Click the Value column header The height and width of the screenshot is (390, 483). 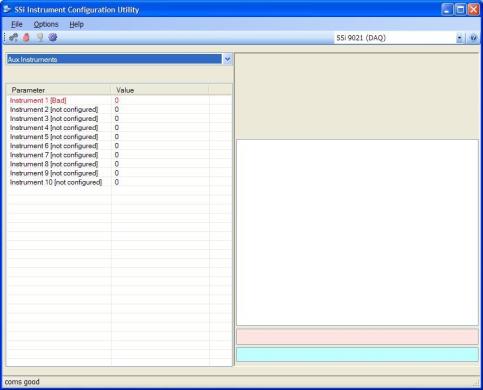pos(160,90)
